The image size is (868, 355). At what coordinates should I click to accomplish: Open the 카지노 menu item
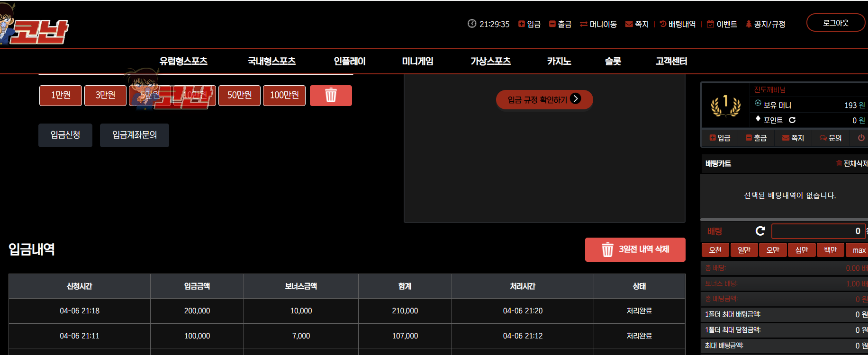coord(559,61)
